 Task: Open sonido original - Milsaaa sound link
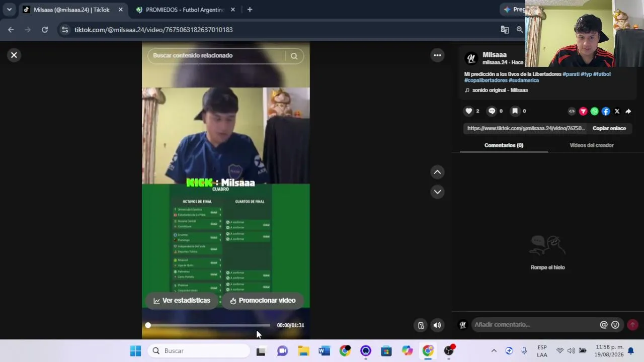click(500, 90)
